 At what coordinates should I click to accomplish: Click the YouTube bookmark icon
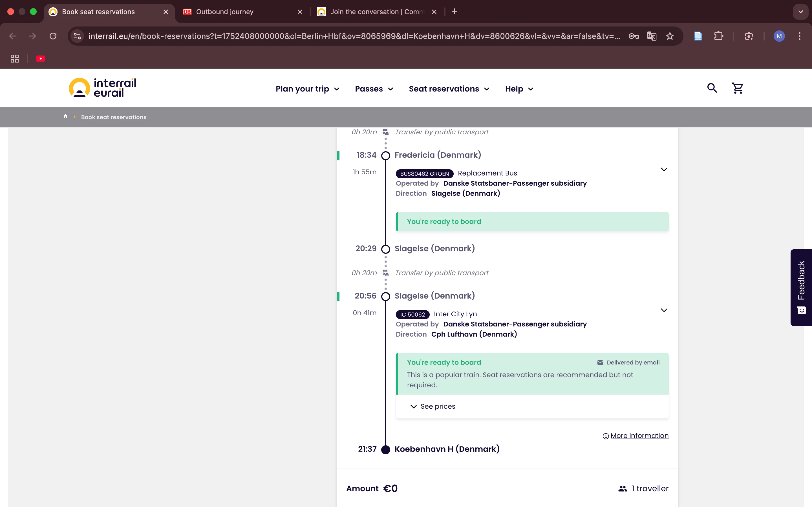pos(41,59)
